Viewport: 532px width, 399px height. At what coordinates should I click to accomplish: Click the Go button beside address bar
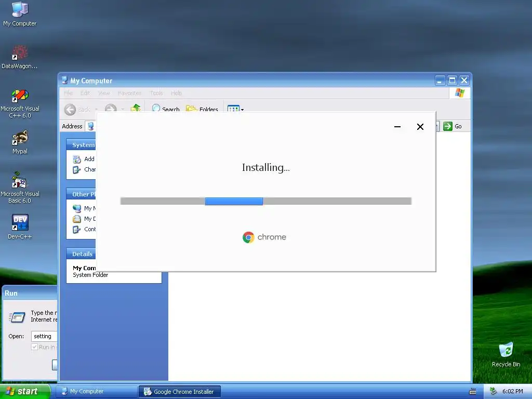click(453, 126)
